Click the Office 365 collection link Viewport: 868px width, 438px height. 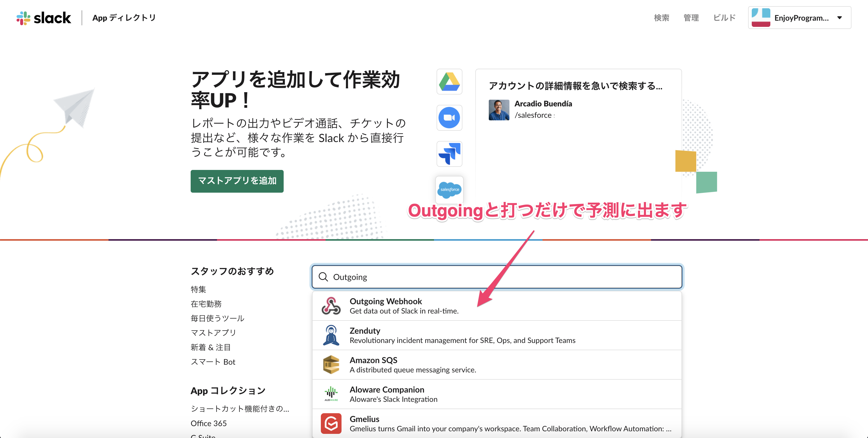click(208, 423)
